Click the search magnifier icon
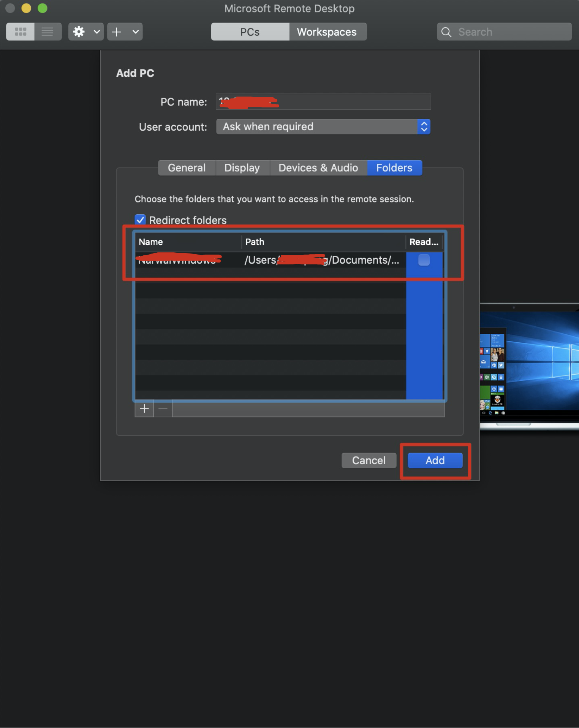 [446, 32]
